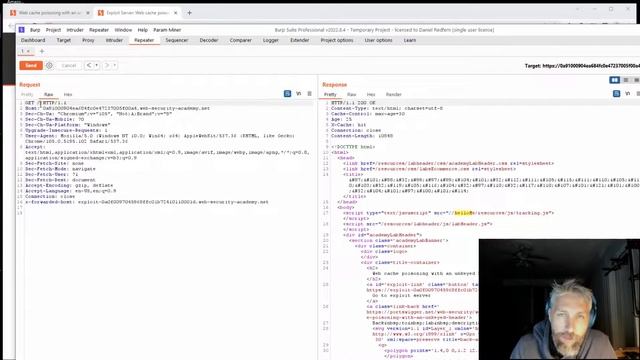
Task: Select top-bottom stacked layout icon
Action: 626,80
